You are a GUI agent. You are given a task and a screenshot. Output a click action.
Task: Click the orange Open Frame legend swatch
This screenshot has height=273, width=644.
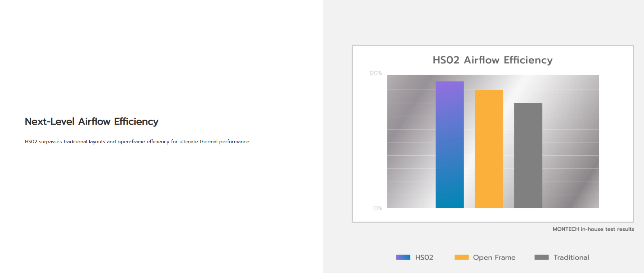click(461, 257)
